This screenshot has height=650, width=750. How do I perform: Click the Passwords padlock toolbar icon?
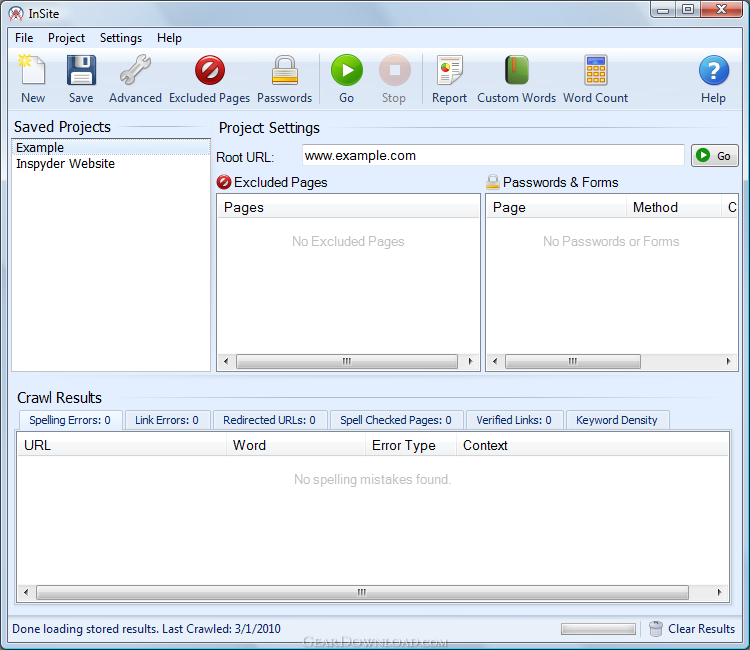coord(284,72)
